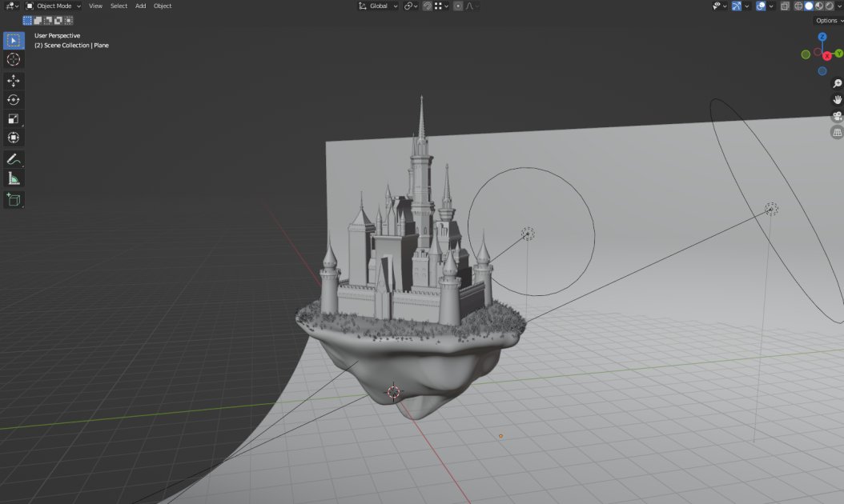Select the Measure ruler tool

[14, 178]
